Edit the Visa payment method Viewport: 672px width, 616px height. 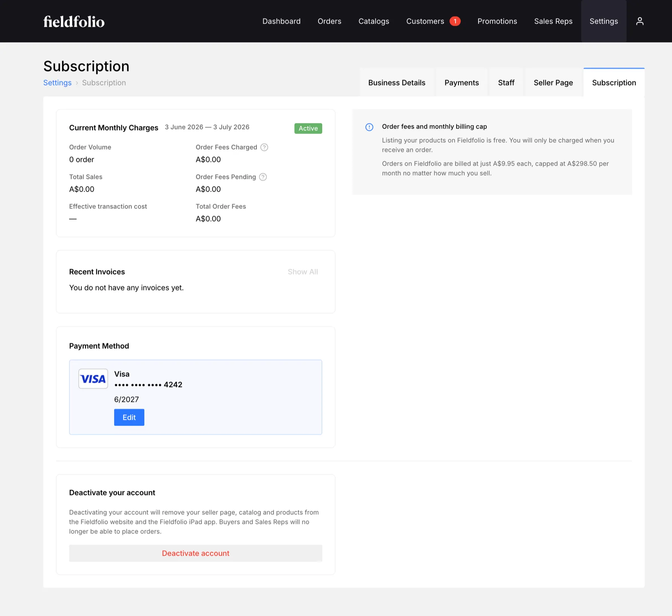point(129,417)
